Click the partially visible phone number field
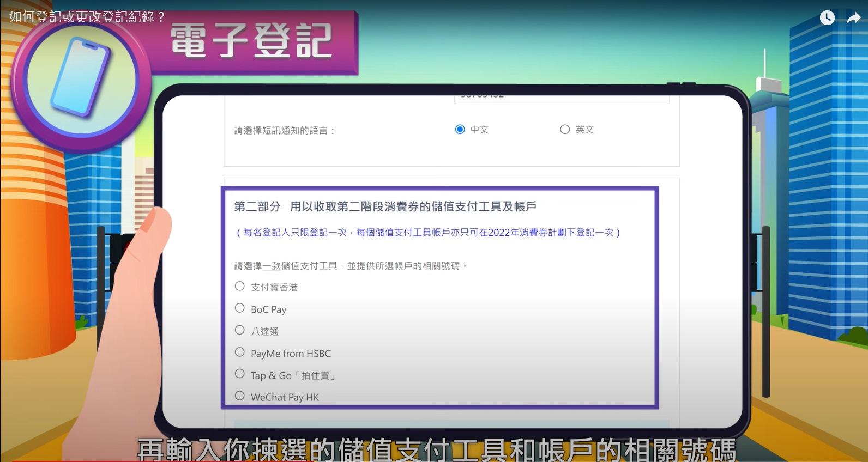The width and height of the screenshot is (868, 462). [x=562, y=98]
